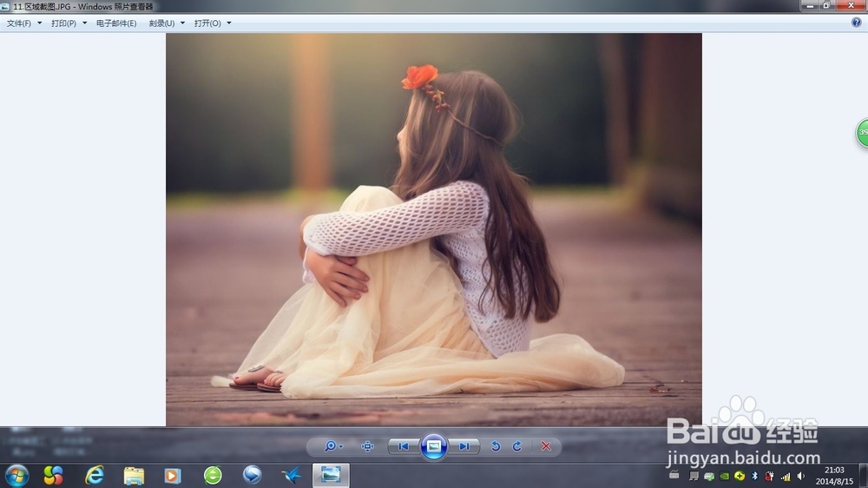868x488 pixels.
Task: Expand the 打开(O) dropdown arrow
Action: (229, 23)
